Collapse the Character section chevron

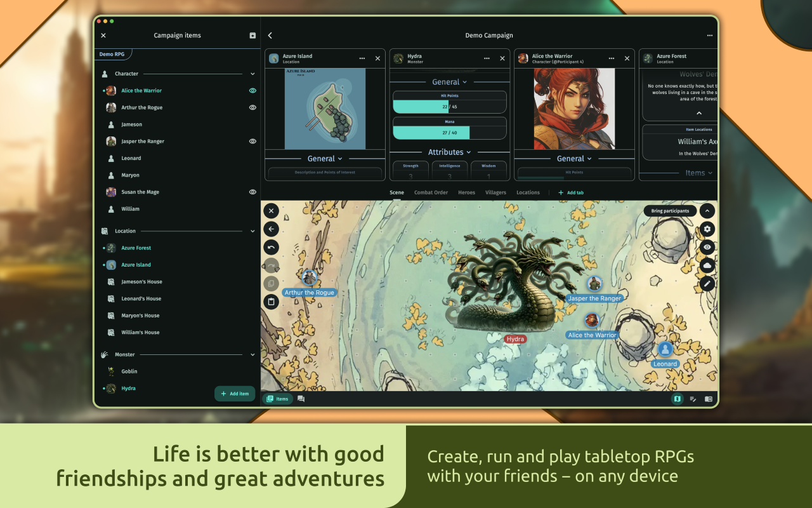pyautogui.click(x=252, y=74)
